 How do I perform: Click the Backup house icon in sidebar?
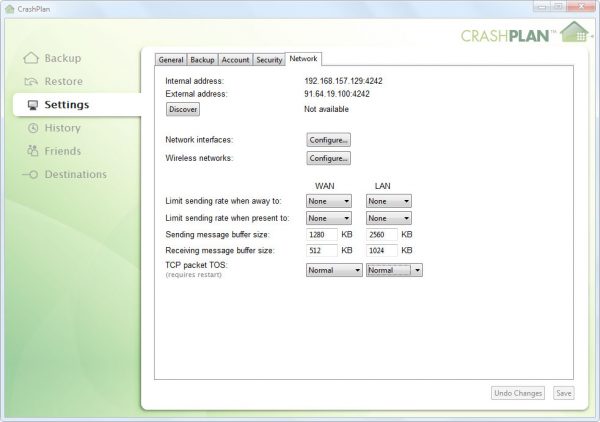[31, 58]
